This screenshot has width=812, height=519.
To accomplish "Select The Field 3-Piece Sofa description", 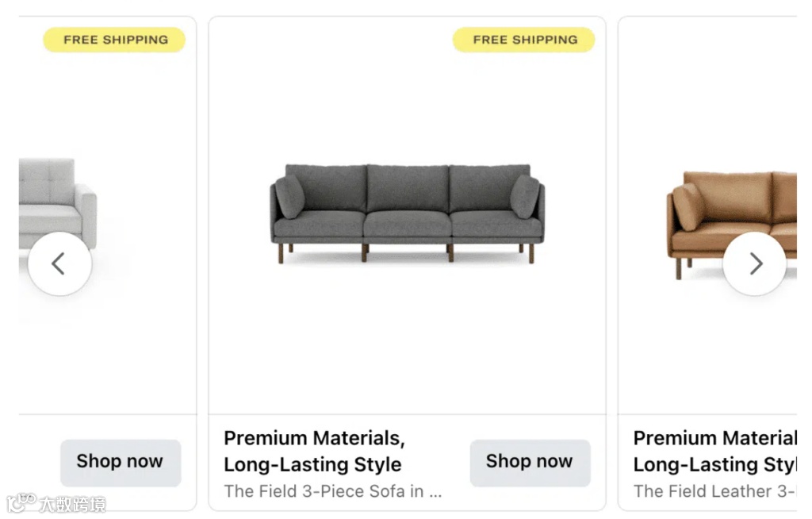I will pyautogui.click(x=332, y=491).
